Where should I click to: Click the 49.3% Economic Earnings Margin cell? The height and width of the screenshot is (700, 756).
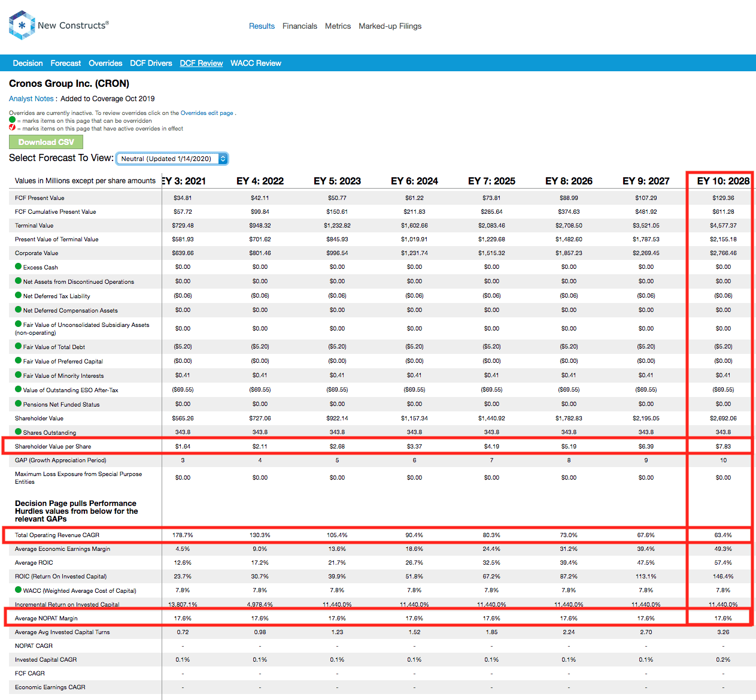(723, 549)
